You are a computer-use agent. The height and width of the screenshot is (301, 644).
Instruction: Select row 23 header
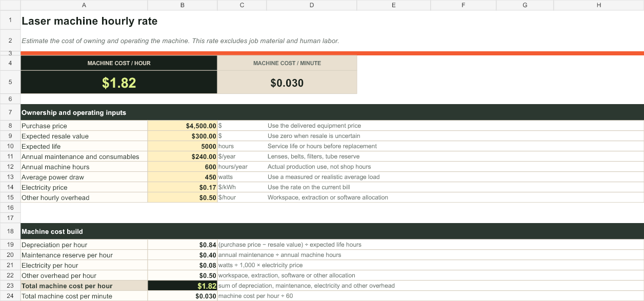[10, 286]
